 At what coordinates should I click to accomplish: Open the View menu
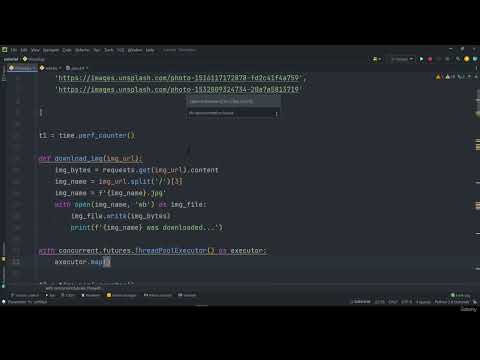(x=35, y=50)
